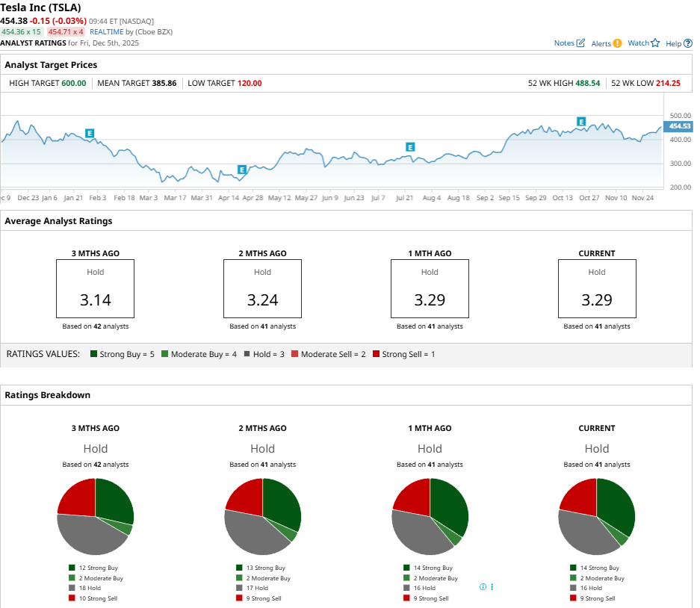Open the Notes edit icon
The width and height of the screenshot is (700, 608).
(580, 43)
